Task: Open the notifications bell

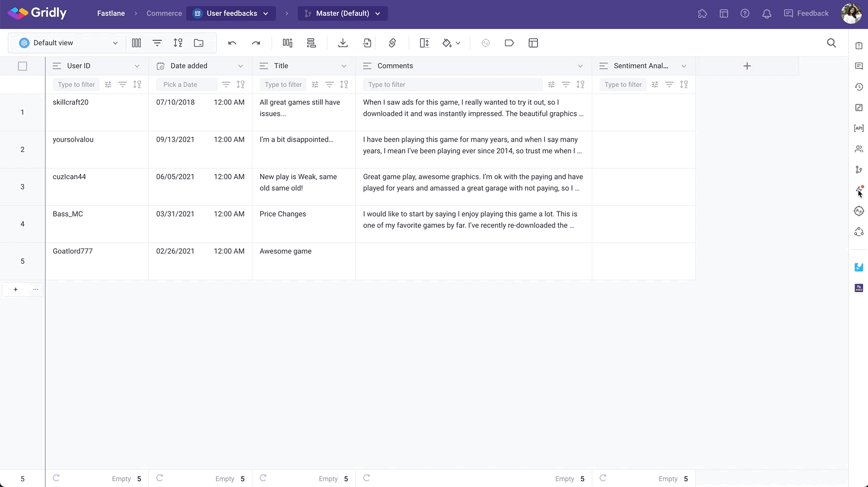Action: (767, 13)
